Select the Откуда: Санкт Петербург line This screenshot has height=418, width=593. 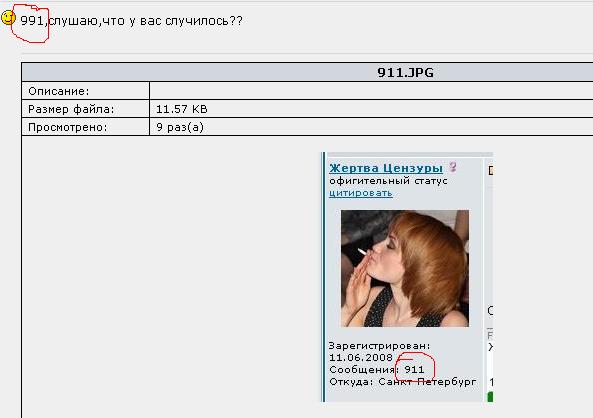pyautogui.click(x=402, y=382)
